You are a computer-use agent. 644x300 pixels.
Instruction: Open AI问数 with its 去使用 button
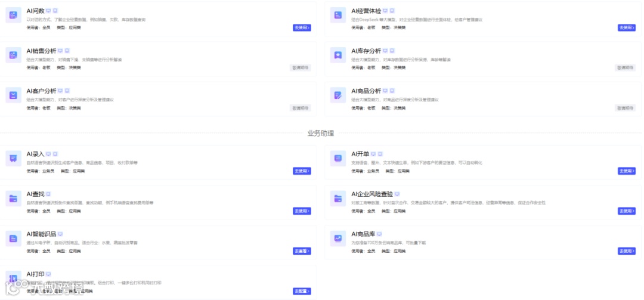click(x=302, y=28)
